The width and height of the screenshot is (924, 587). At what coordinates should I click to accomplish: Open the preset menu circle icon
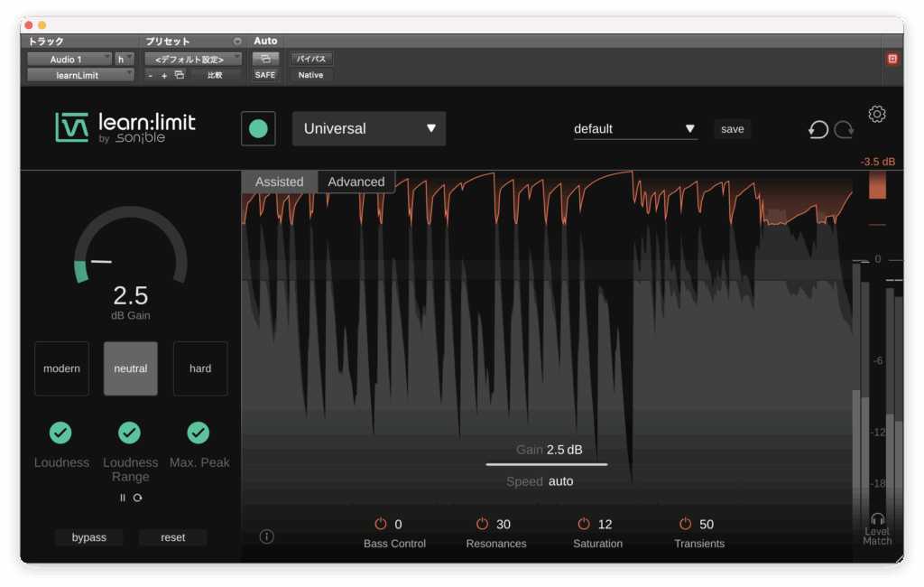(x=237, y=42)
